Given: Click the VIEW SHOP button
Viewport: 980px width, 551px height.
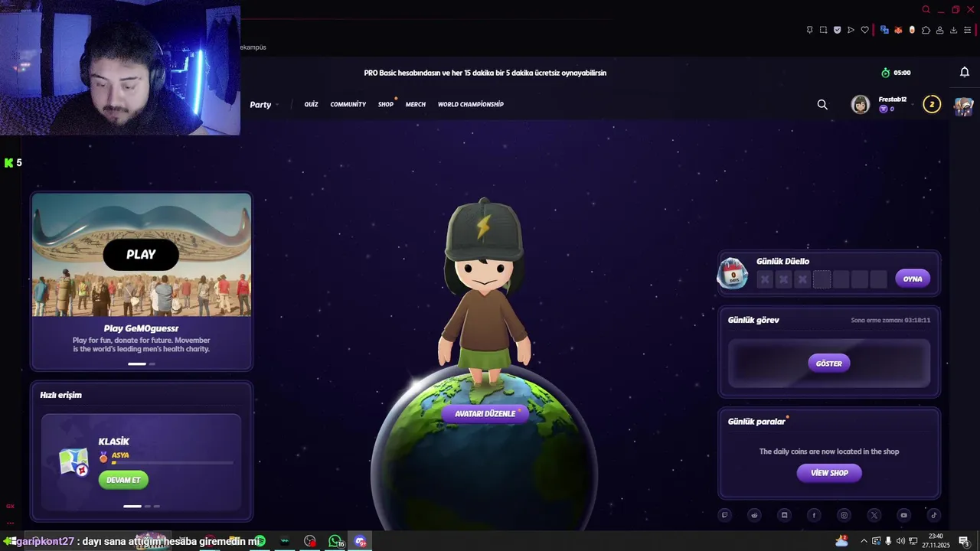Looking at the screenshot, I should (x=829, y=473).
